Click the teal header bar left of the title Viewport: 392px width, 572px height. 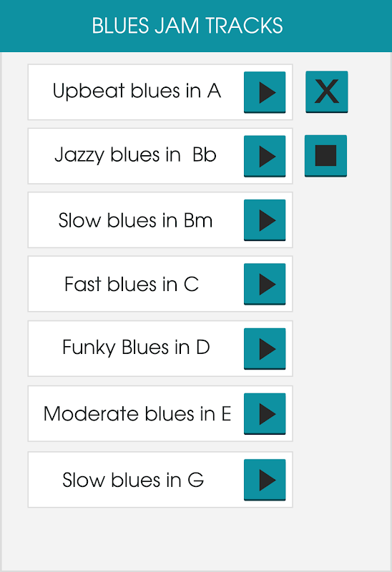[x=46, y=26]
